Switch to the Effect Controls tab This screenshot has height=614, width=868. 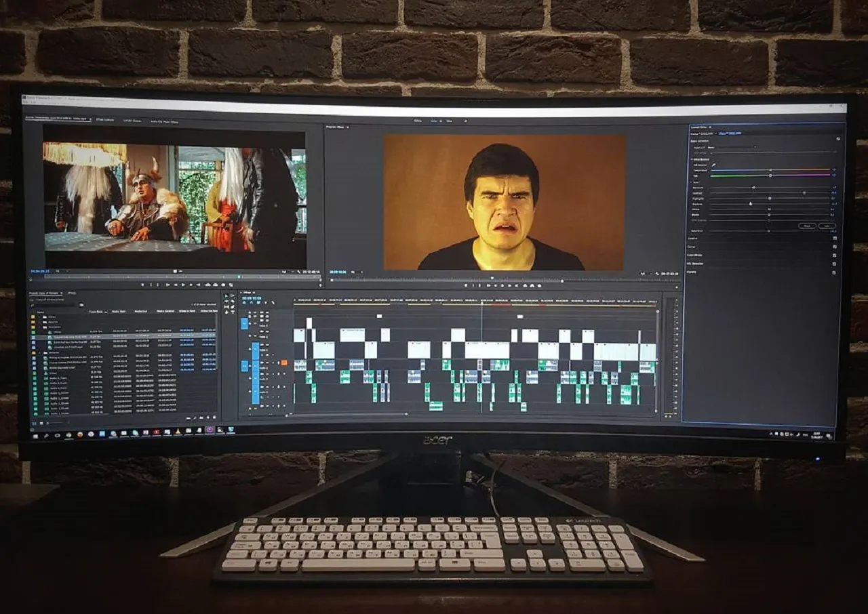[104, 119]
